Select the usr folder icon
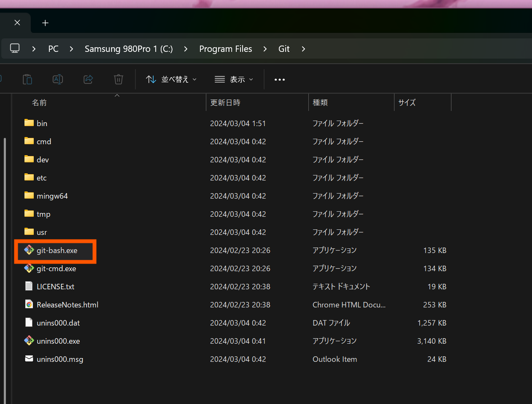 pos(29,232)
